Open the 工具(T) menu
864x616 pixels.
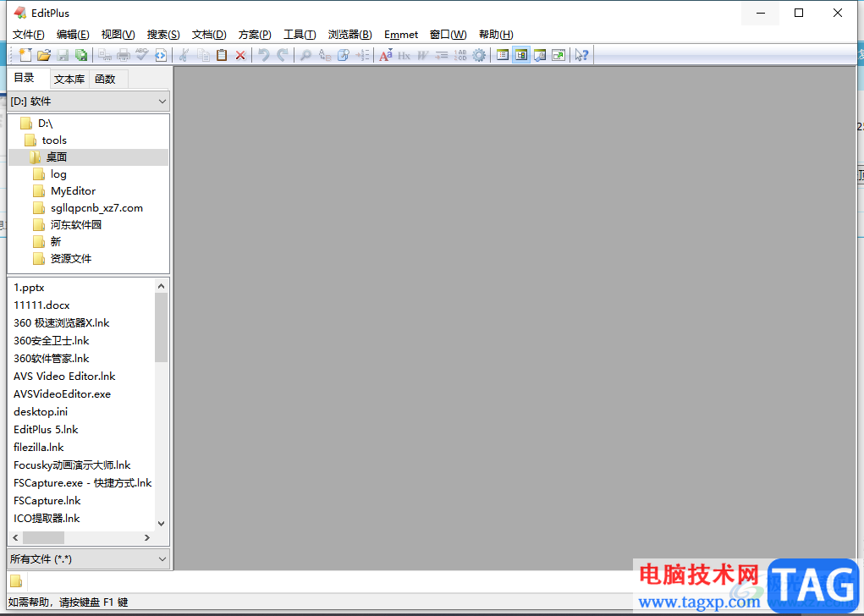coord(300,34)
